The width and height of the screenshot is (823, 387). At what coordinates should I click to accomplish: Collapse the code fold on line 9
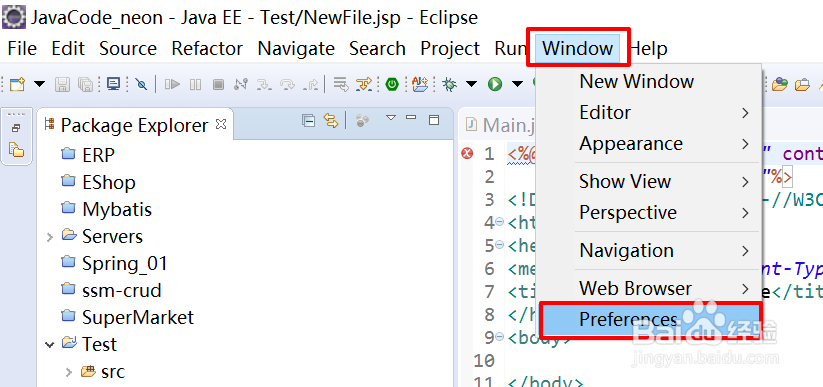point(500,336)
